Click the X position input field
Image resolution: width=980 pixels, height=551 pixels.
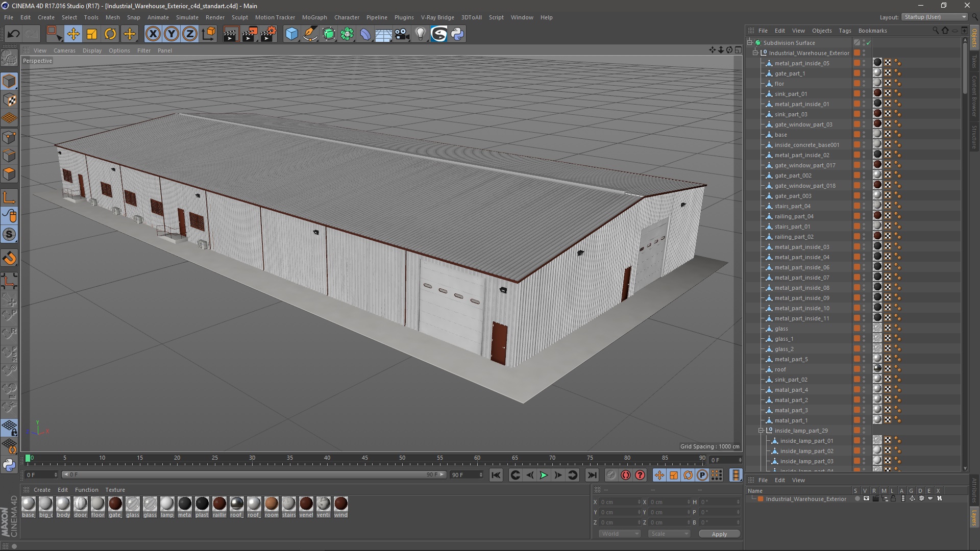619,502
